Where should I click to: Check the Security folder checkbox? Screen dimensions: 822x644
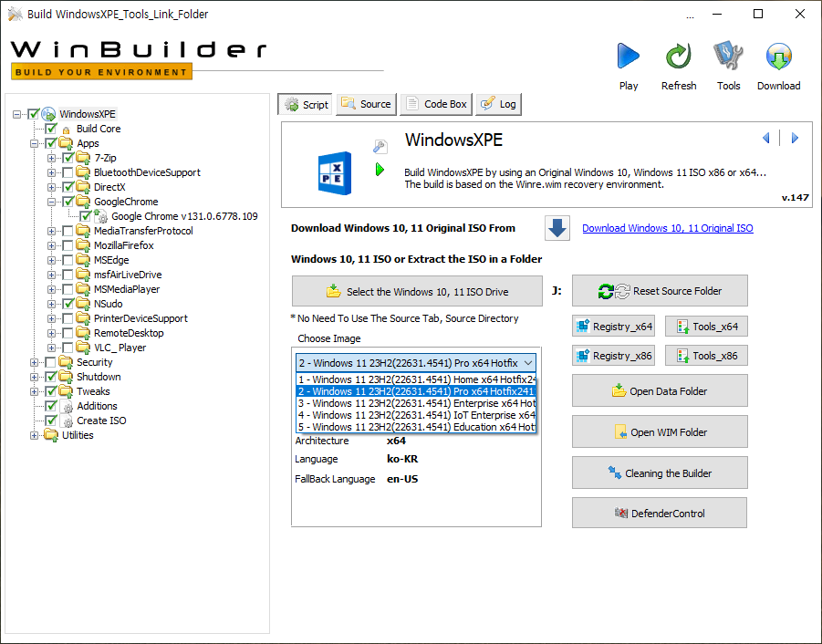pyautogui.click(x=50, y=362)
